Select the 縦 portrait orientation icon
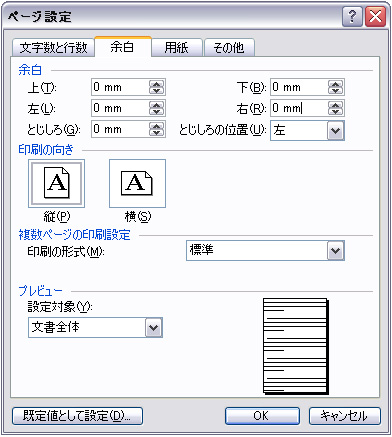This screenshot has width=392, height=437. tap(56, 183)
